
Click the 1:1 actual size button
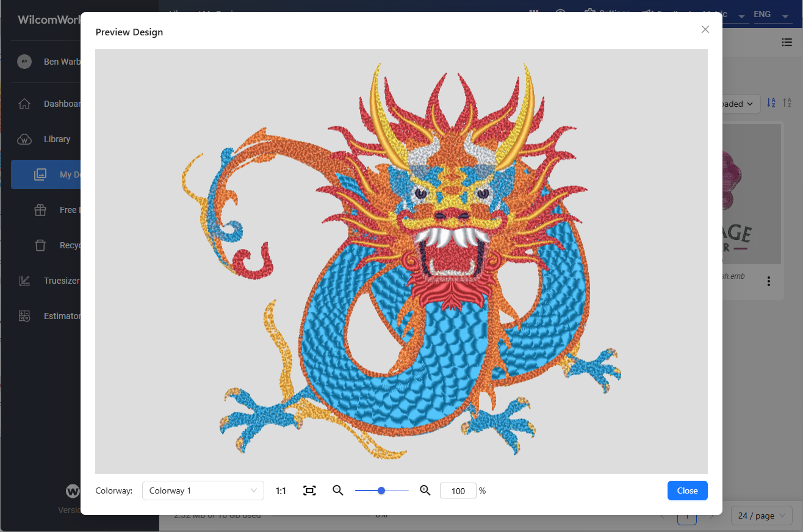click(281, 491)
